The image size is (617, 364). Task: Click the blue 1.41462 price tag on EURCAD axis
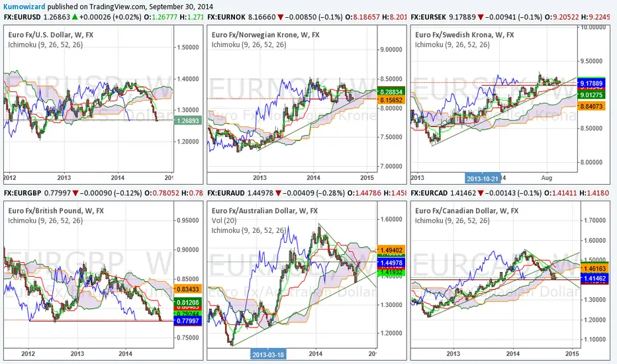tap(594, 279)
